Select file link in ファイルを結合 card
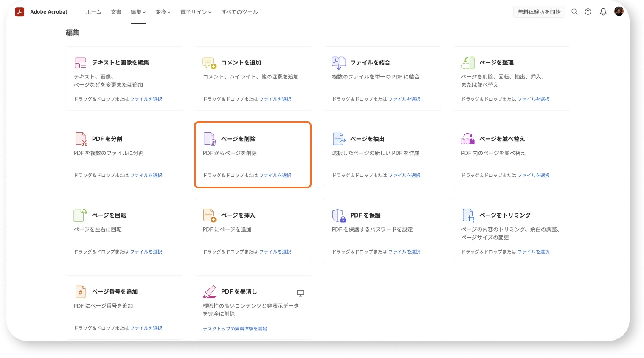Viewport: 644px width, 358px height. (x=404, y=99)
